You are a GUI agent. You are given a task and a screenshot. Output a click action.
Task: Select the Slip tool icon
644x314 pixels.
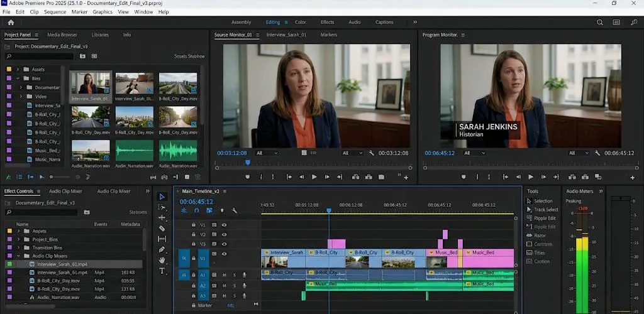point(162,239)
